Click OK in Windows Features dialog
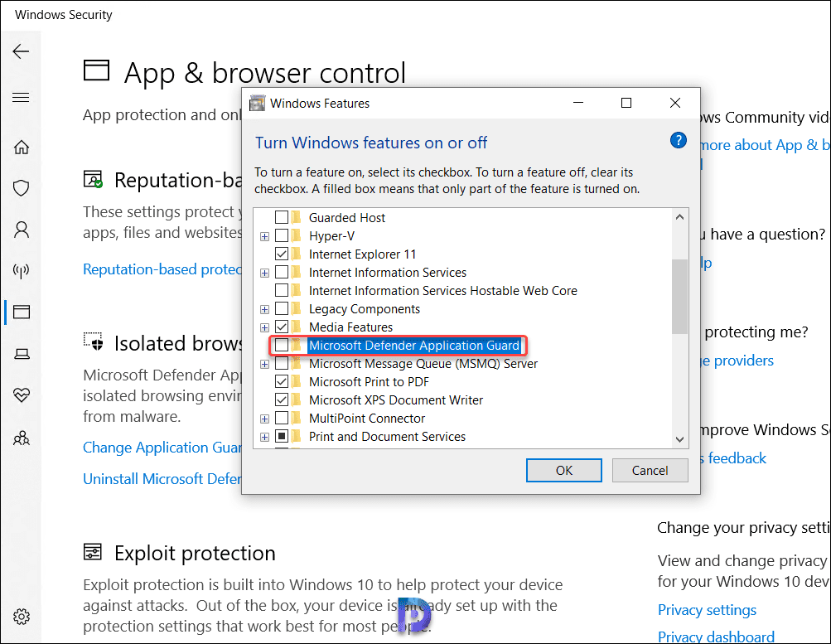Viewport: 831px width, 644px height. pyautogui.click(x=563, y=470)
